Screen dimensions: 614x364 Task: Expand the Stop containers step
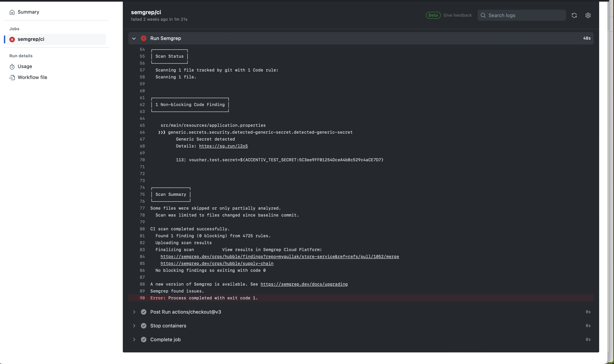click(134, 325)
